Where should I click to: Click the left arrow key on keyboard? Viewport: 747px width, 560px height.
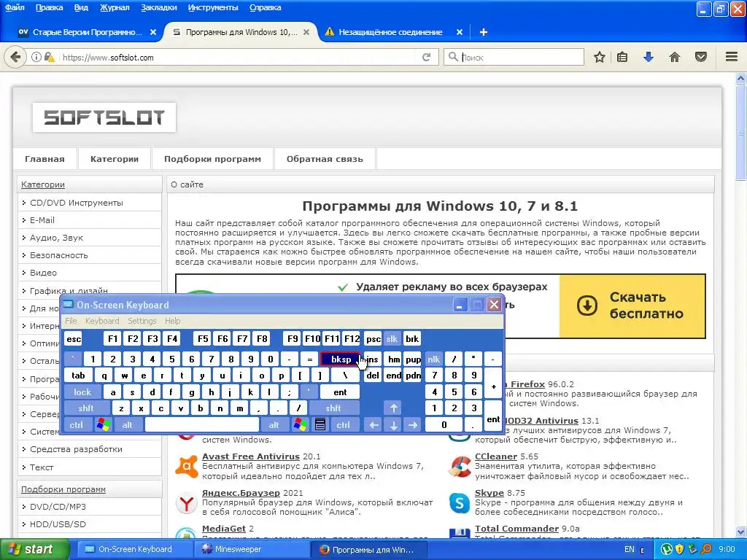pyautogui.click(x=374, y=425)
